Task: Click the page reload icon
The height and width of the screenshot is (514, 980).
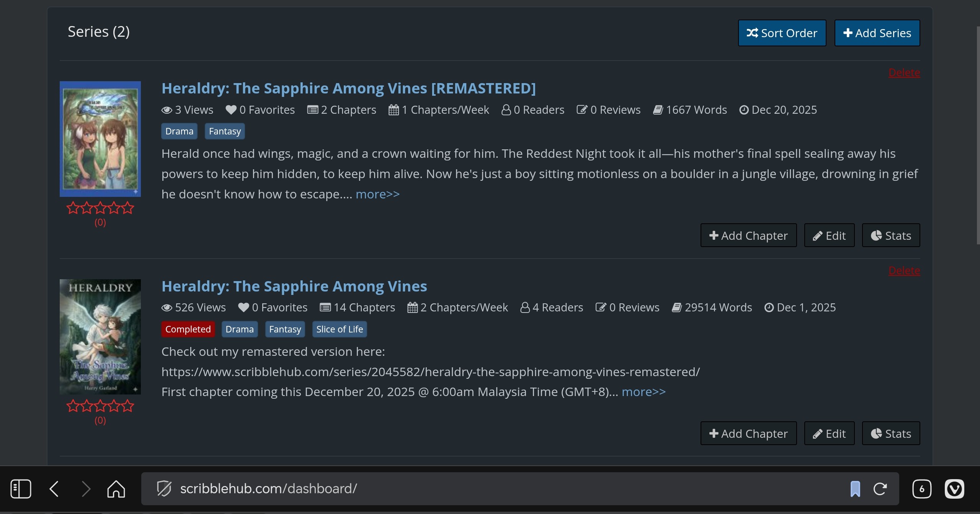Action: click(880, 489)
